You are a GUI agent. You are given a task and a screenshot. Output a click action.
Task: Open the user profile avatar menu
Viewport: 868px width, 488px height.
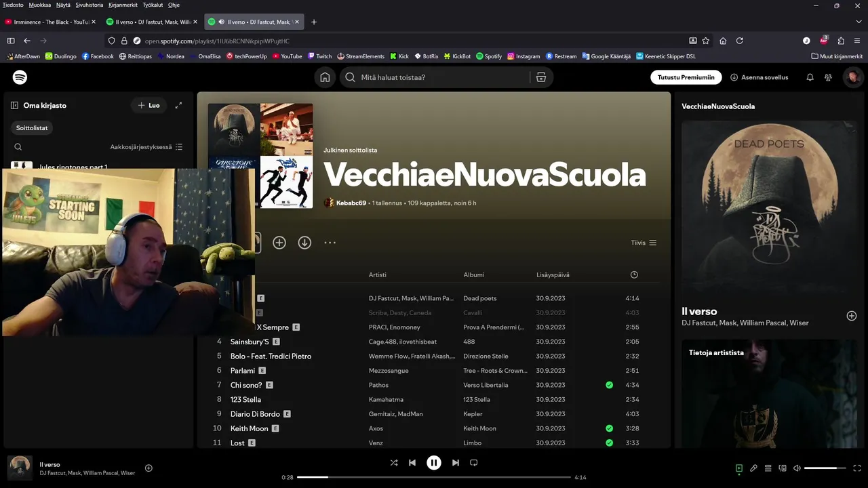point(852,77)
